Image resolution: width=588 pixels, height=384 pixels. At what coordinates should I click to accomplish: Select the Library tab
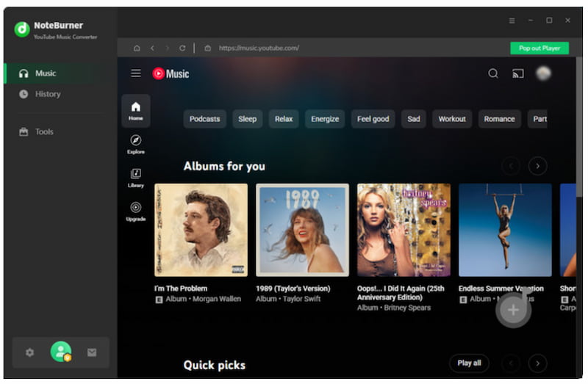tap(136, 178)
